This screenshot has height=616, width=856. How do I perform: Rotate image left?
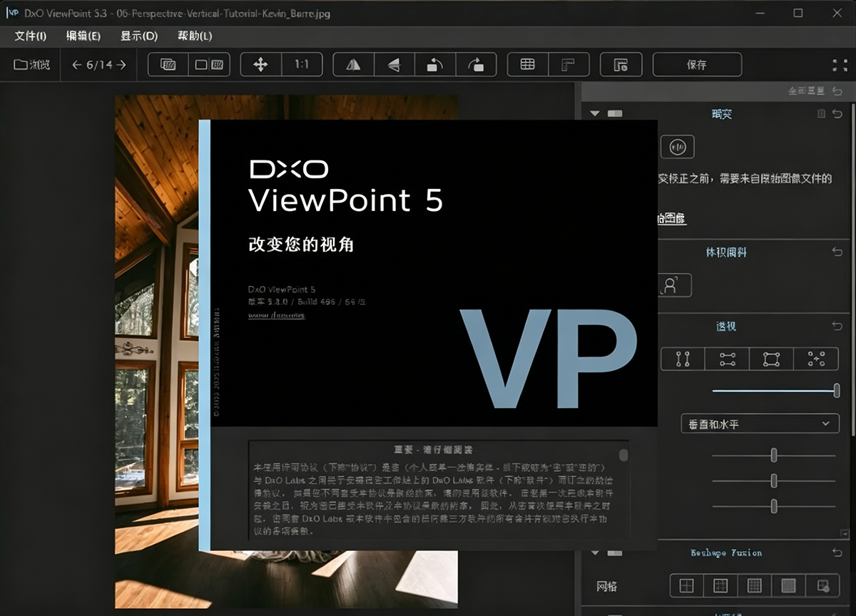click(x=434, y=65)
